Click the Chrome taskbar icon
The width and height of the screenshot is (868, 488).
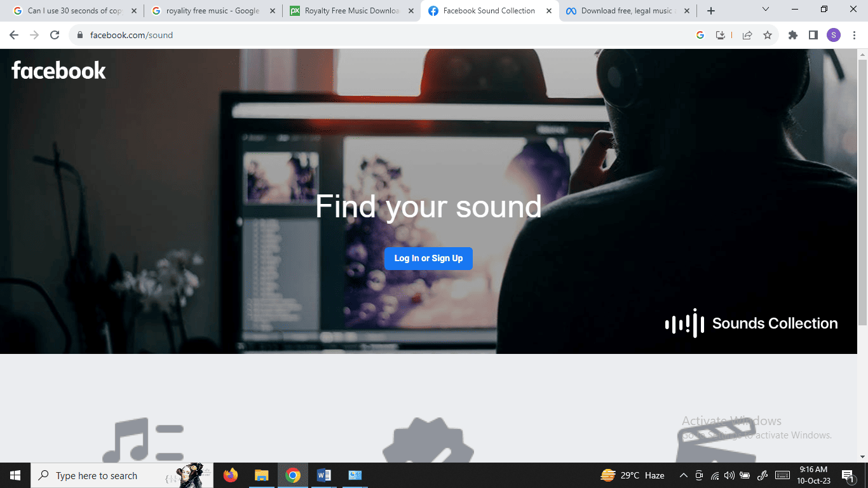292,475
